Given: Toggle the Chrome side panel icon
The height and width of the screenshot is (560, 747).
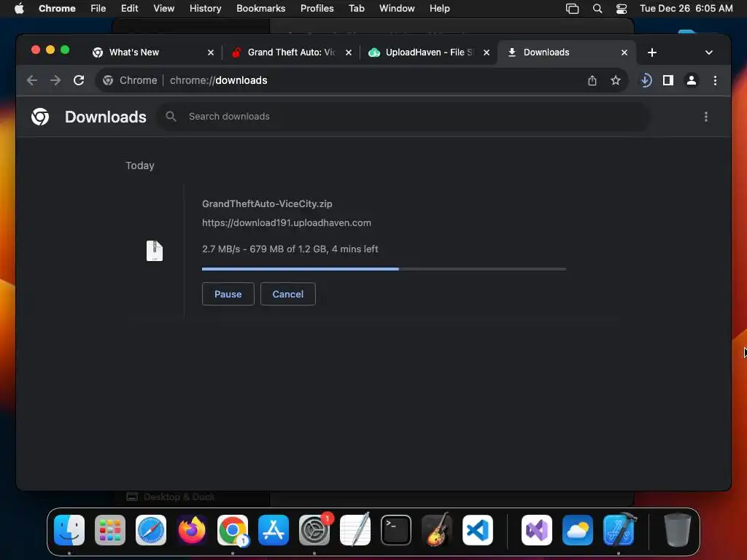Looking at the screenshot, I should point(668,80).
